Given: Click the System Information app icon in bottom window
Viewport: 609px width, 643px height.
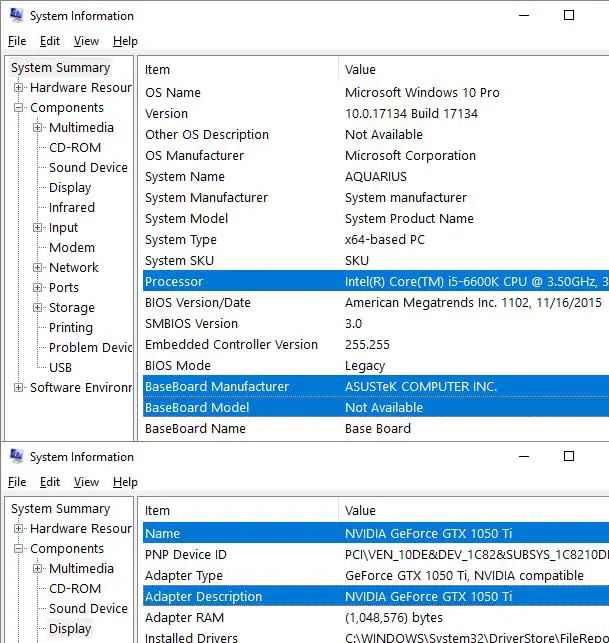Looking at the screenshot, I should 16,456.
